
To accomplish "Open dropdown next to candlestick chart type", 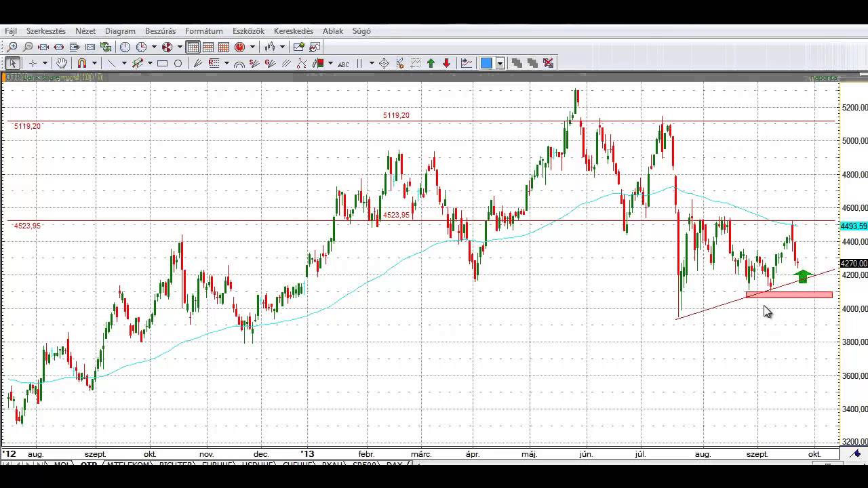I will coord(282,47).
